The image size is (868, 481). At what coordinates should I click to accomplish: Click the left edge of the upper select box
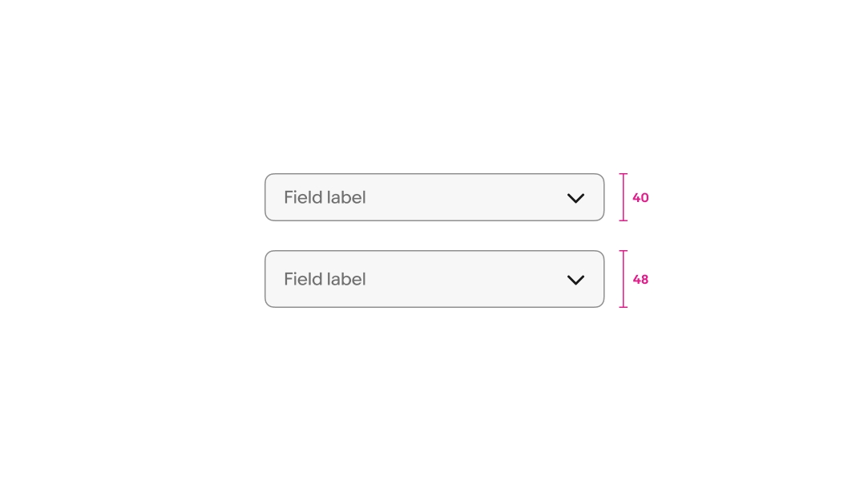coord(266,197)
